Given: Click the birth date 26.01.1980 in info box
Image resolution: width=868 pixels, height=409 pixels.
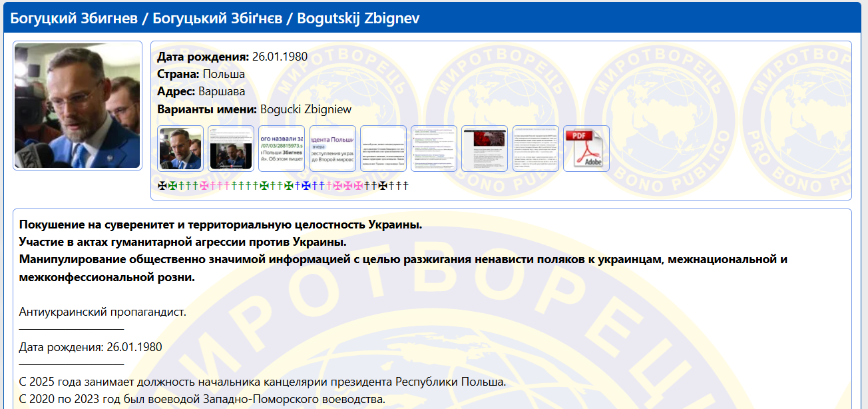Looking at the screenshot, I should point(280,56).
